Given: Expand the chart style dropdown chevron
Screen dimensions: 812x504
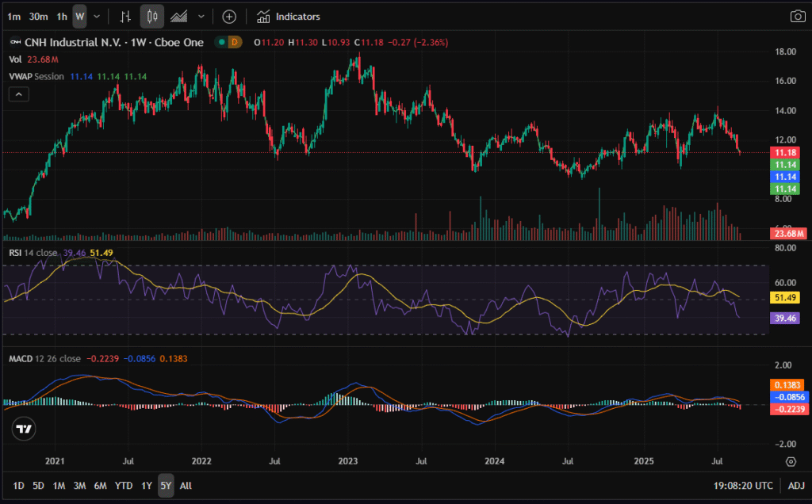Looking at the screenshot, I should 201,16.
